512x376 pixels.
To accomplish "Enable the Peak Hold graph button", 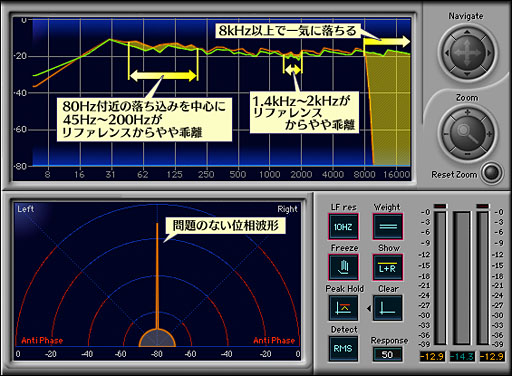I will (343, 308).
